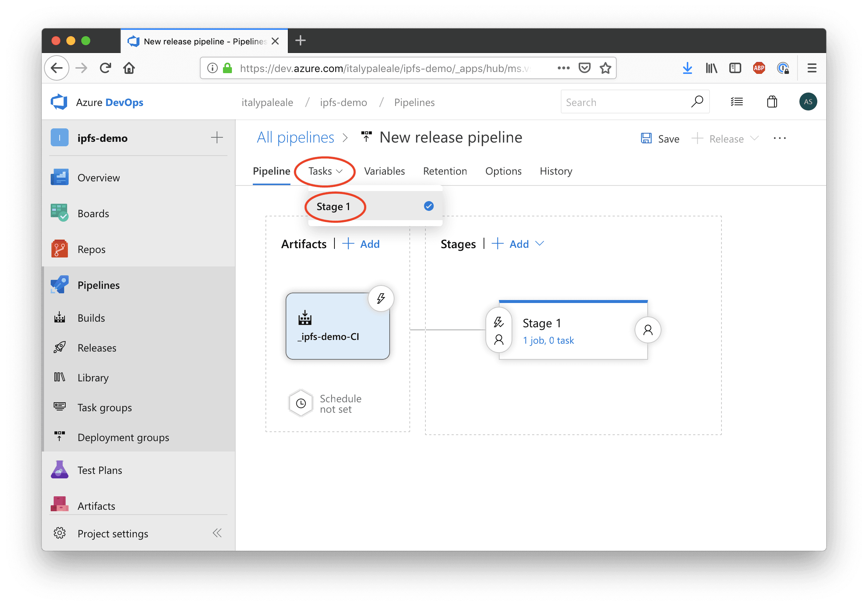Viewport: 868px width, 606px height.
Task: Bookmark this page with the star icon
Action: 606,68
